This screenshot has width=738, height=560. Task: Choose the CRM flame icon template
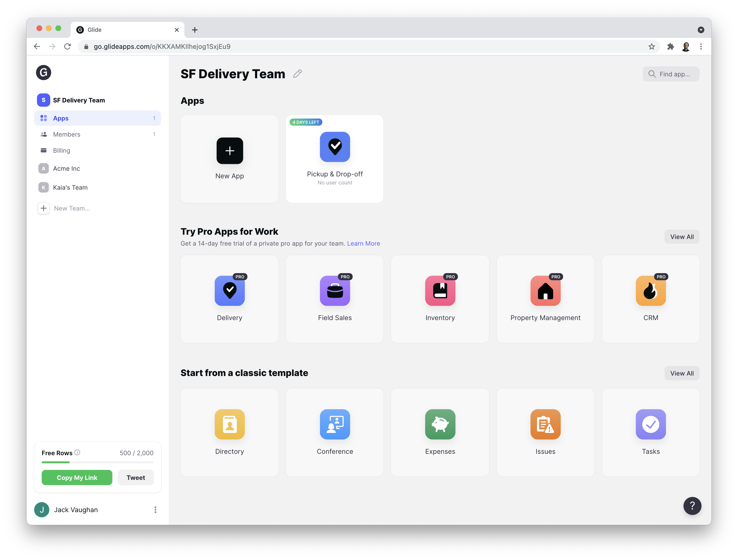point(650,291)
